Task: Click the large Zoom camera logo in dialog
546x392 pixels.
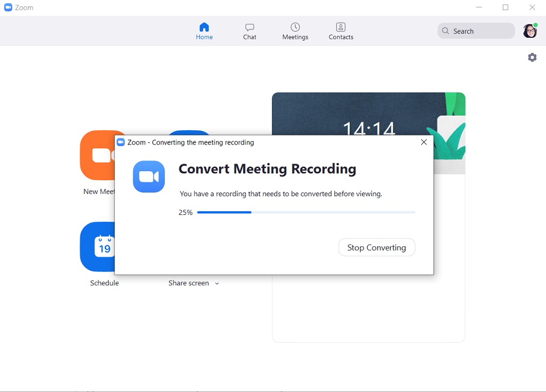Action: pyautogui.click(x=149, y=177)
